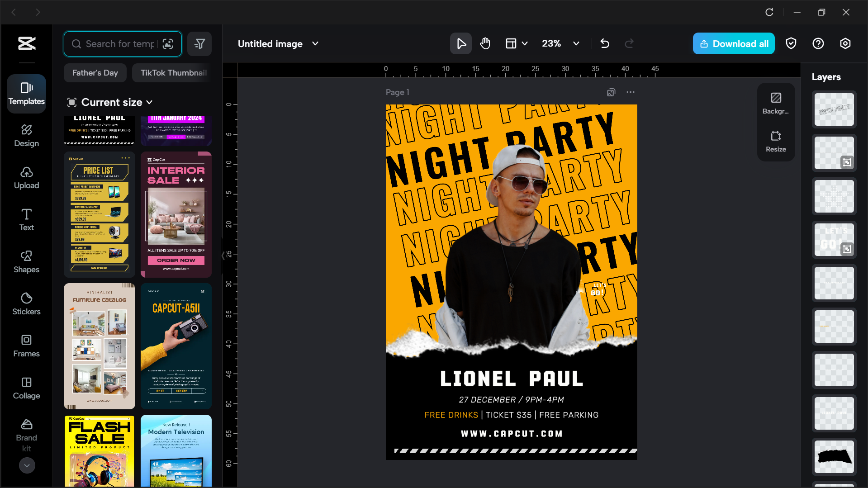Select the Let's Go layer thumbnail
The width and height of the screenshot is (868, 488).
834,240
